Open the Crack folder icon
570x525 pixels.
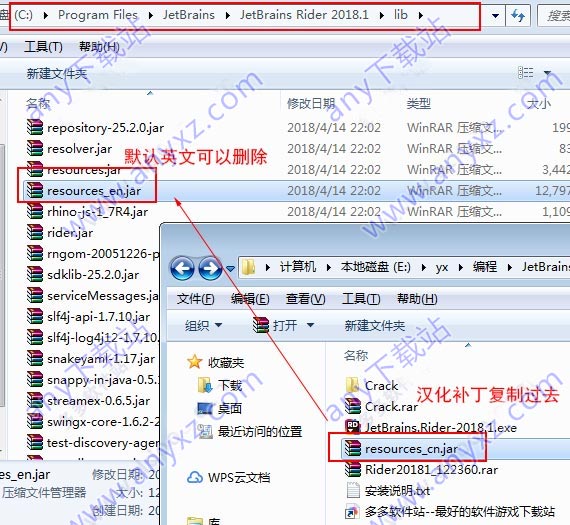click(x=353, y=385)
